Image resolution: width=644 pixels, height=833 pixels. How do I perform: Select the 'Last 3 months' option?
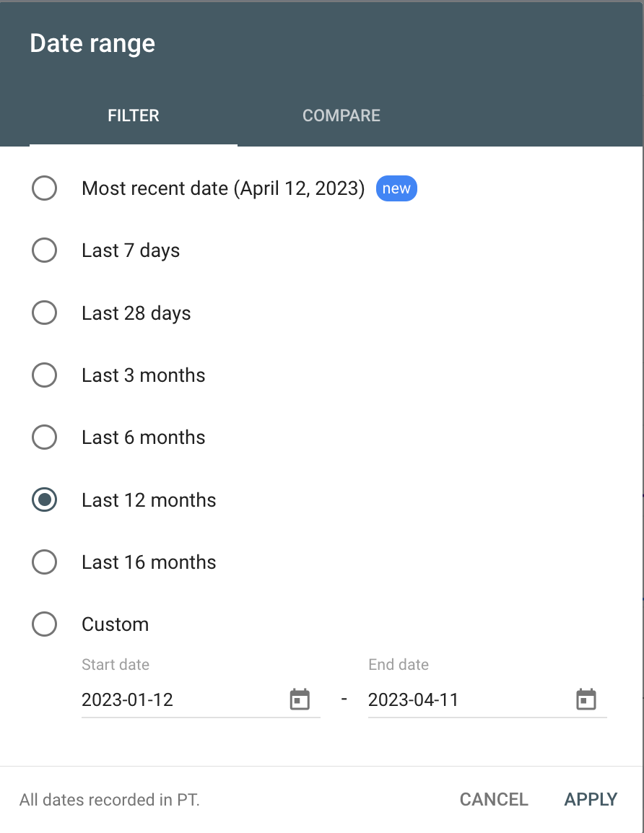tap(44, 375)
